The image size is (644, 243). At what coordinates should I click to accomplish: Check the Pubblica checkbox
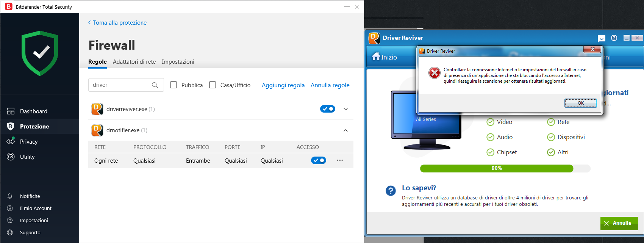pos(174,85)
